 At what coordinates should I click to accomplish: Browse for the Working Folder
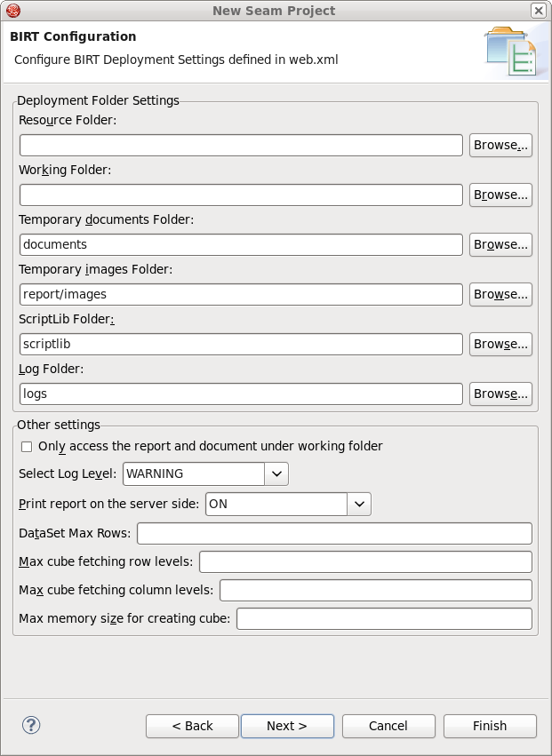pyautogui.click(x=500, y=195)
